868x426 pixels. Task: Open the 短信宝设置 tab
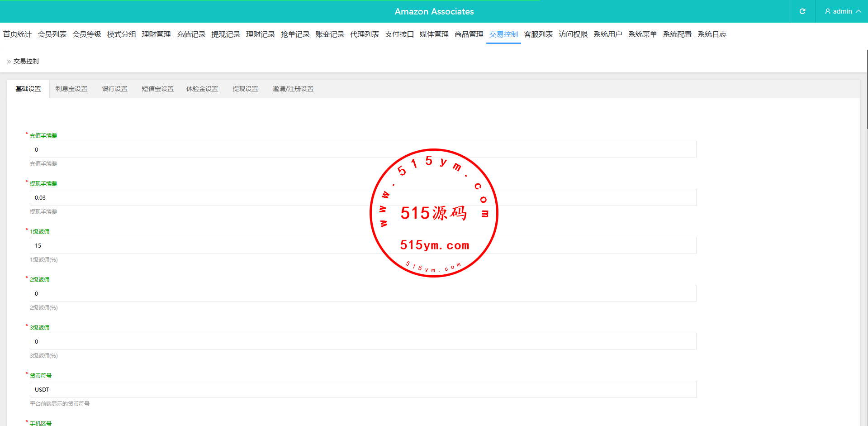(157, 89)
